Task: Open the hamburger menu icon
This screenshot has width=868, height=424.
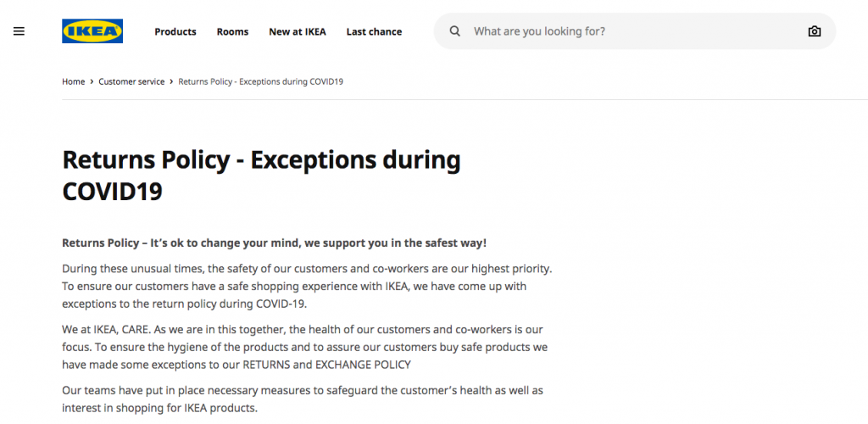Action: [x=19, y=31]
